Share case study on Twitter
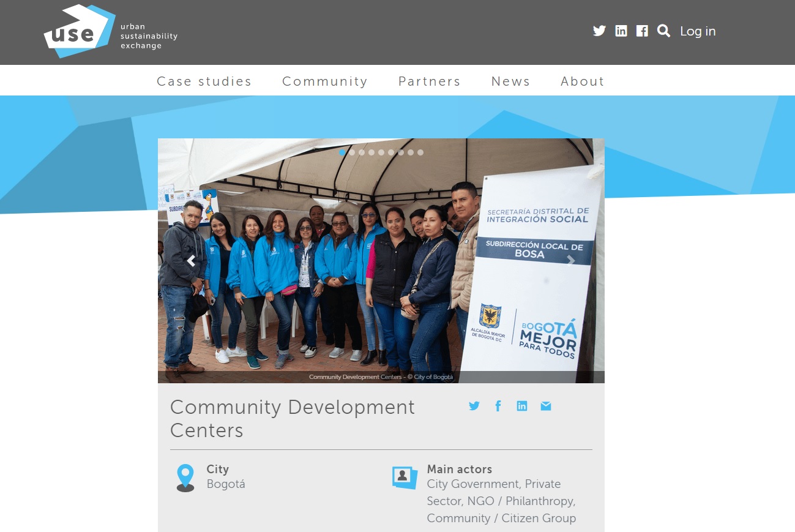This screenshot has width=795, height=532. point(474,406)
